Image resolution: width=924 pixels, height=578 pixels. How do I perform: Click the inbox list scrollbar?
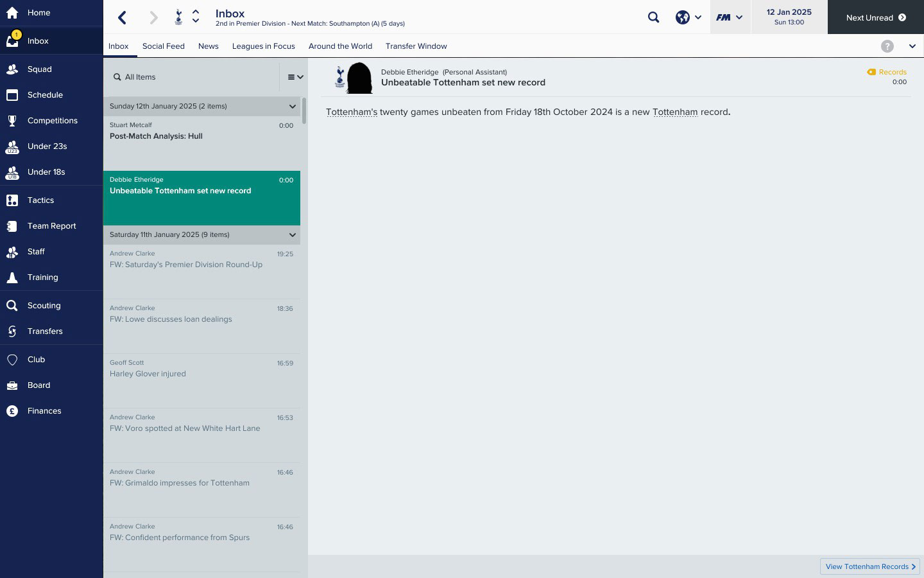coord(304,111)
